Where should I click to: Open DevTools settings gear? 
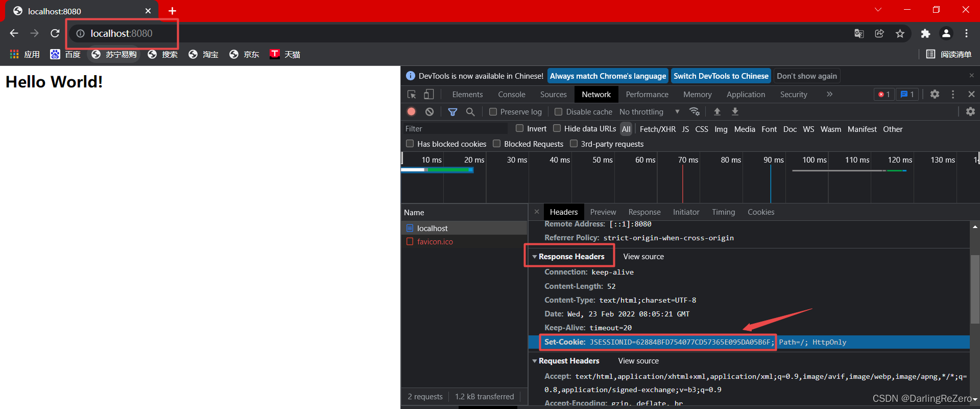pos(935,94)
